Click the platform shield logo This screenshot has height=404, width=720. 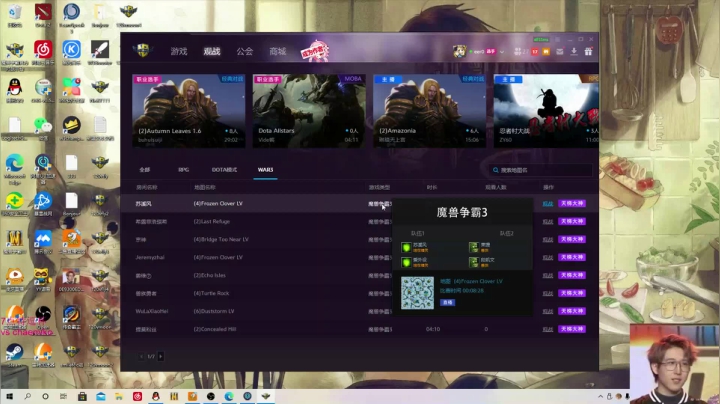click(x=143, y=50)
